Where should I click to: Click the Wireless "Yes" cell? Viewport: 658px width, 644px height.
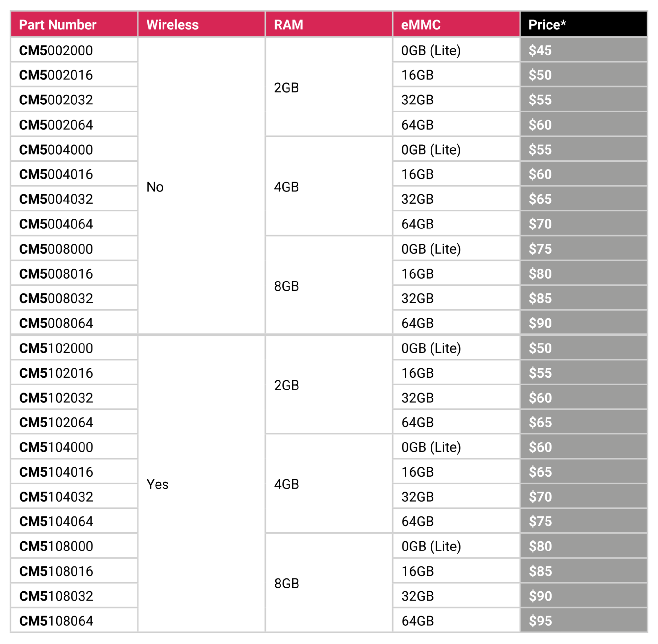(157, 484)
